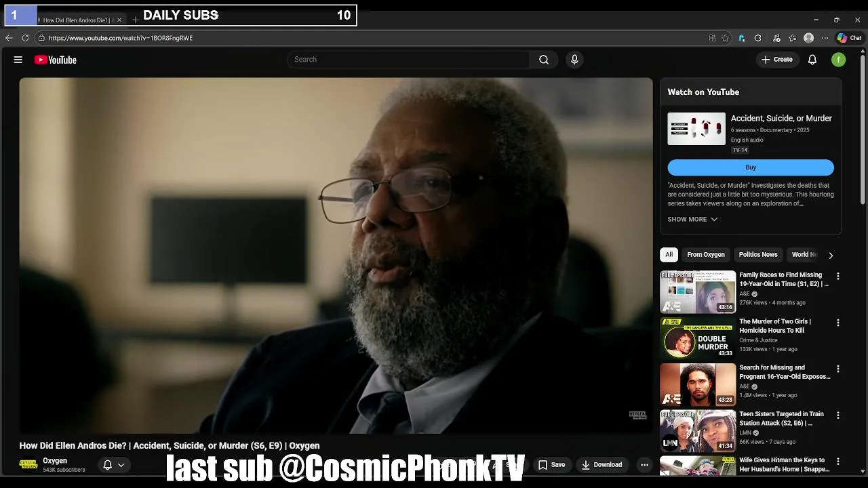Open Family Races to Find Missing thumbnail
Viewport: 868px width, 488px height.
pyautogui.click(x=698, y=292)
